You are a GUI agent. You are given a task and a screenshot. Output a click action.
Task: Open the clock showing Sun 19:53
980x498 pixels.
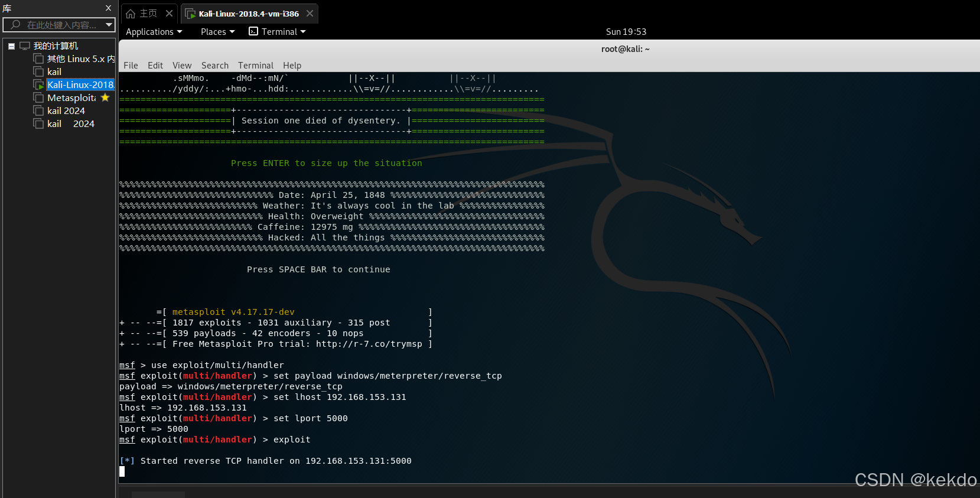[626, 32]
